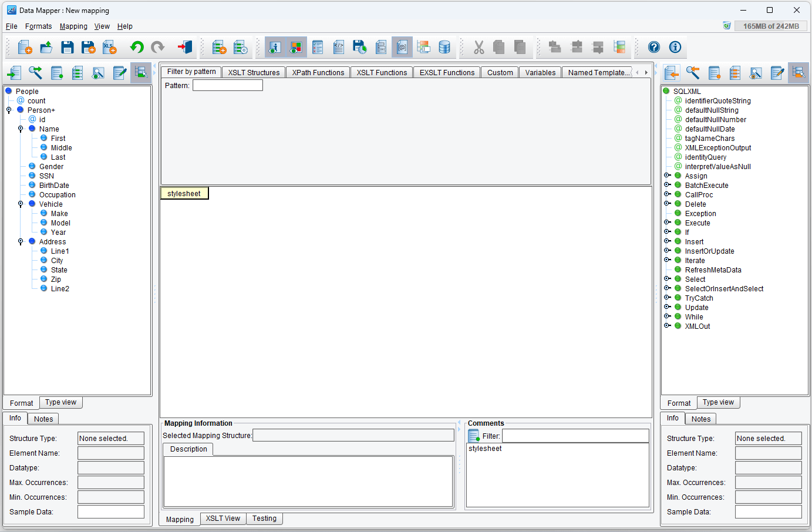Select the identityQuery attribute item
Viewport: 812px width, 532px height.
(705, 157)
